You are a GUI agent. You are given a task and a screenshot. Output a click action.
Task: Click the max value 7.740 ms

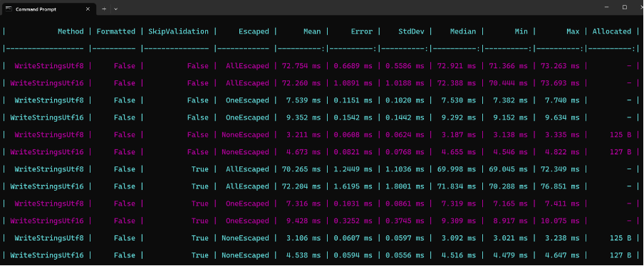pos(562,100)
